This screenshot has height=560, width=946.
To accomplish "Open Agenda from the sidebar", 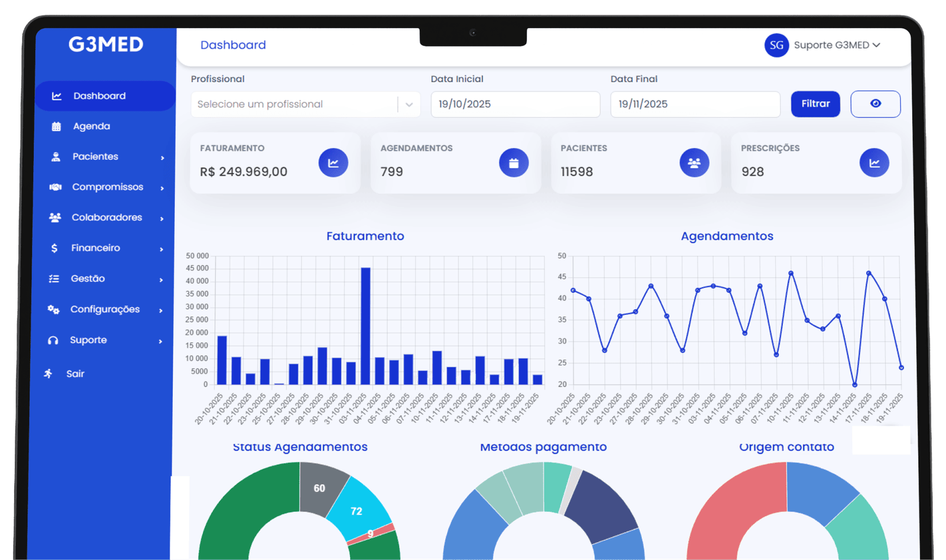I will (91, 127).
